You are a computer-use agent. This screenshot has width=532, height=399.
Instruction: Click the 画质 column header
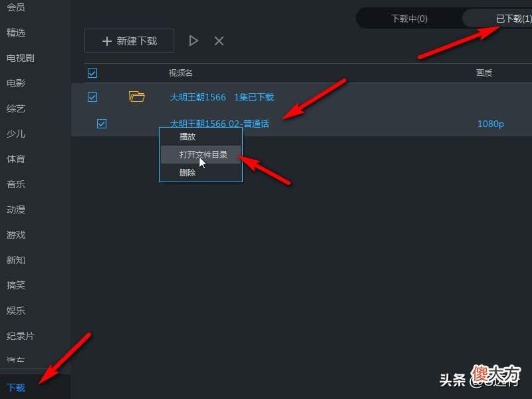click(484, 73)
